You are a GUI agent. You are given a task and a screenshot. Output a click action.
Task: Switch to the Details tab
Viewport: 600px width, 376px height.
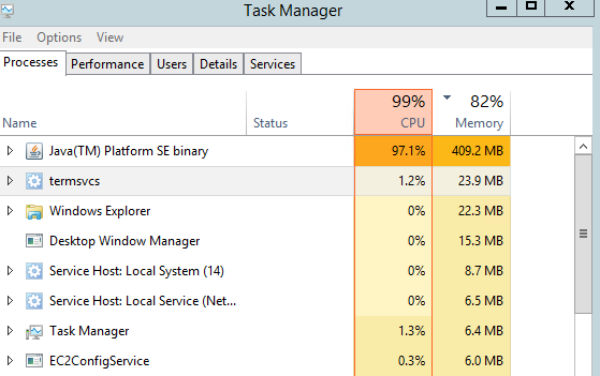[218, 64]
